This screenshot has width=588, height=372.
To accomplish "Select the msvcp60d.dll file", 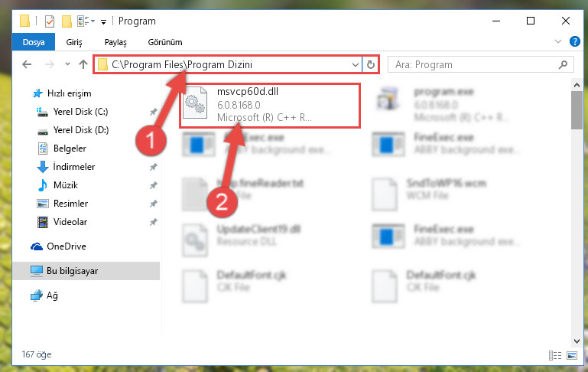I will [270, 106].
